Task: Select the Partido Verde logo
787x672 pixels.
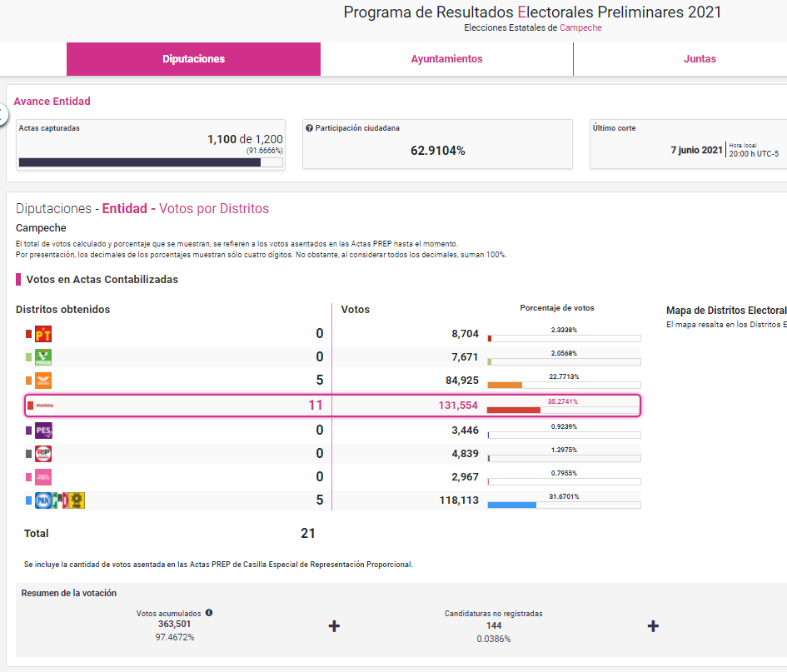Action: [x=42, y=357]
